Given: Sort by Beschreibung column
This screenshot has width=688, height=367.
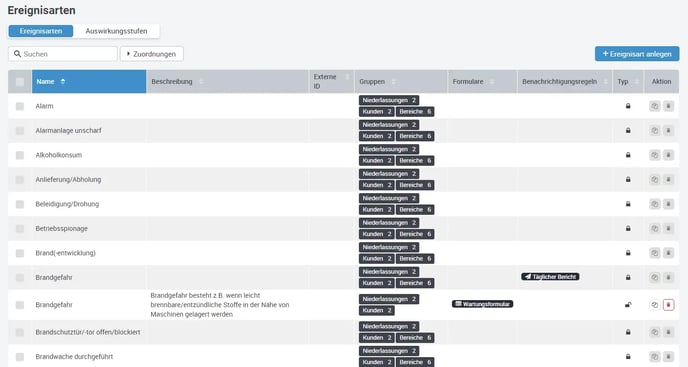Looking at the screenshot, I should pyautogui.click(x=228, y=82).
